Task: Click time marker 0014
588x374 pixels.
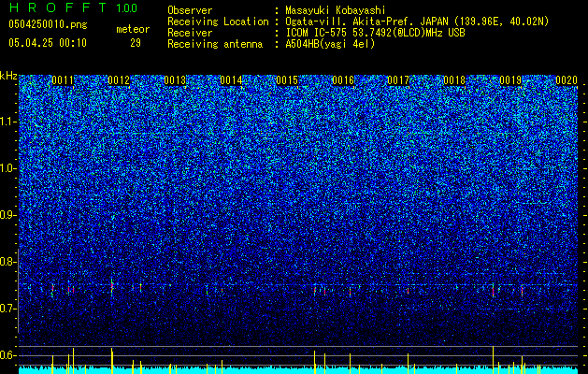Action: point(231,80)
